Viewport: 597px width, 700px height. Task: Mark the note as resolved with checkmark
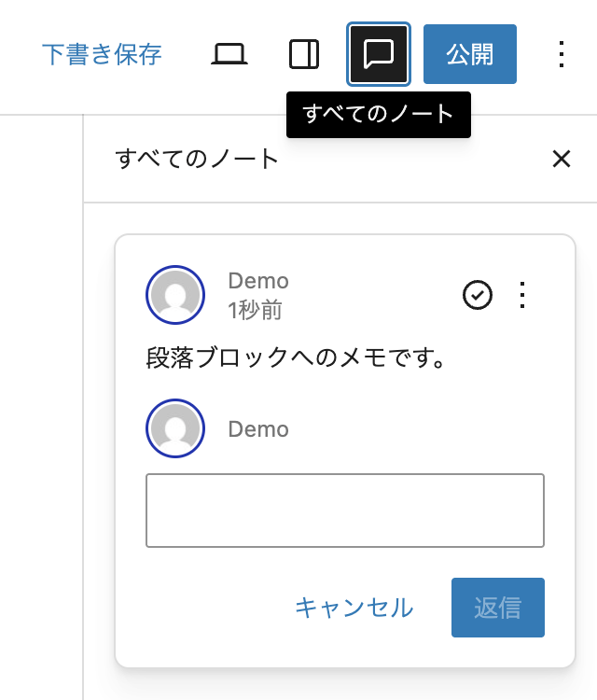tap(478, 295)
